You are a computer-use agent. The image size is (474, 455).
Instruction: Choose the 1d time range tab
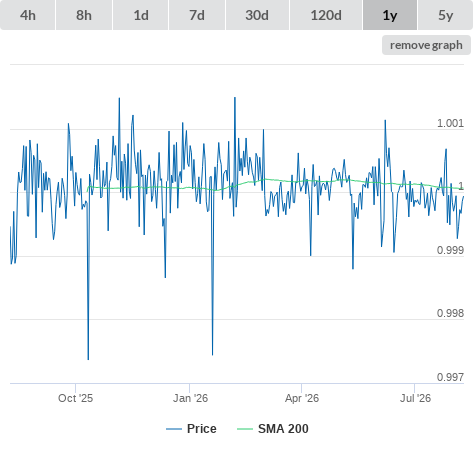[141, 15]
